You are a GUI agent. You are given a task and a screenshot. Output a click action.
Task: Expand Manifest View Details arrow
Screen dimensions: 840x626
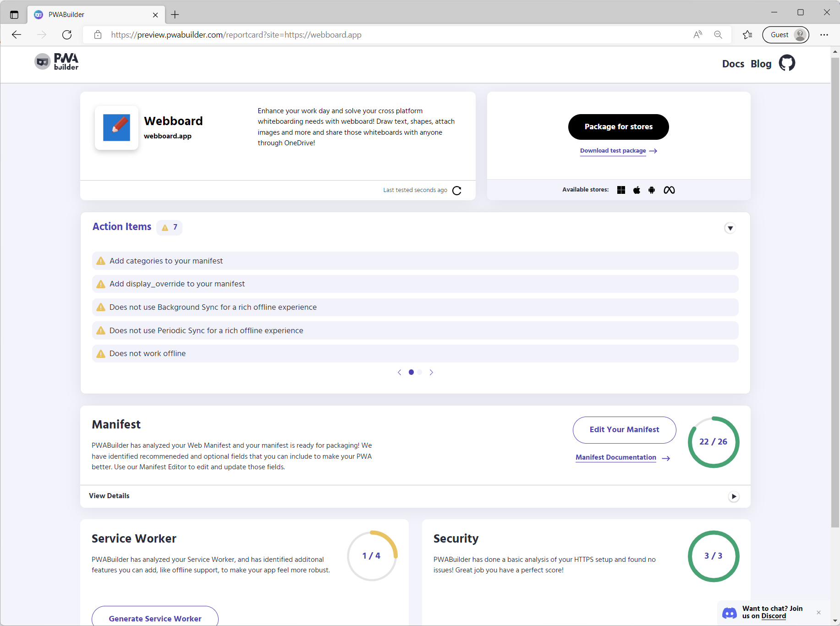(x=734, y=496)
